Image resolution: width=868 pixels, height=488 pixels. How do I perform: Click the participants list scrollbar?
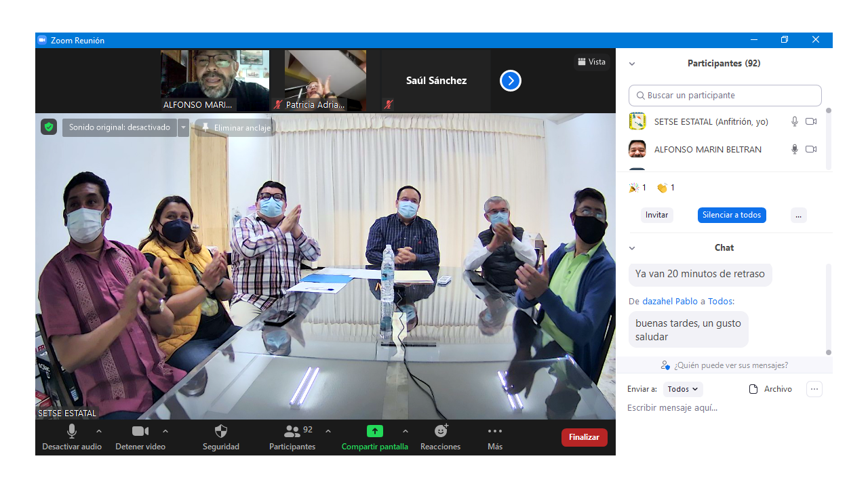pyautogui.click(x=828, y=139)
